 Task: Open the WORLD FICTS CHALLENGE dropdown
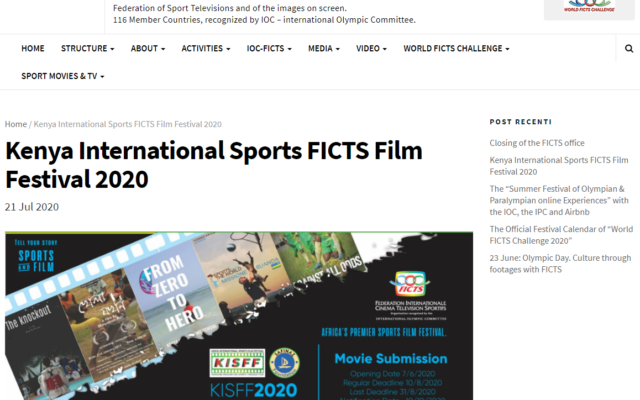456,49
